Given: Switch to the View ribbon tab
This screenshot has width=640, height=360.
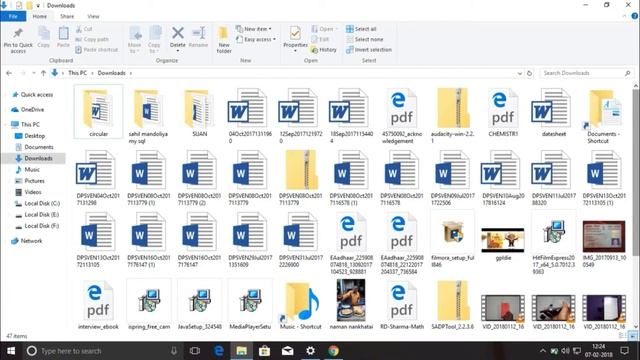Looking at the screenshot, I should [93, 16].
